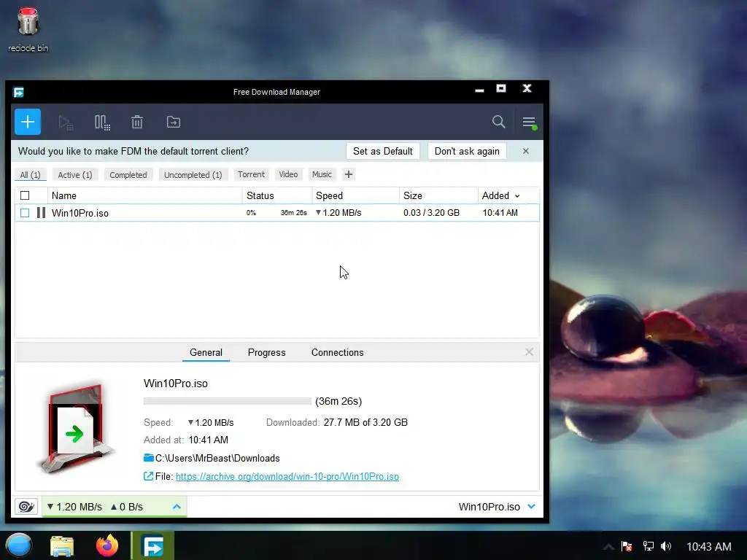Click the blue add download plus button
The image size is (747, 560).
click(28, 122)
